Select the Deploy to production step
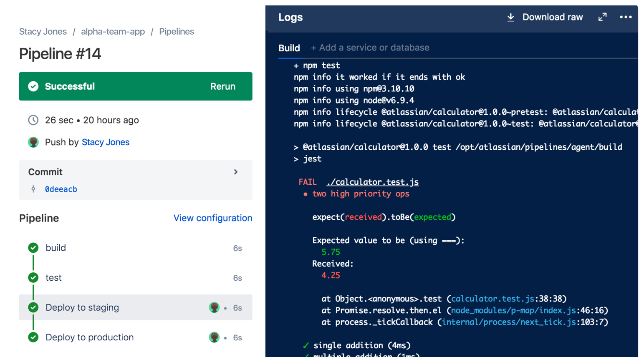 136,337
